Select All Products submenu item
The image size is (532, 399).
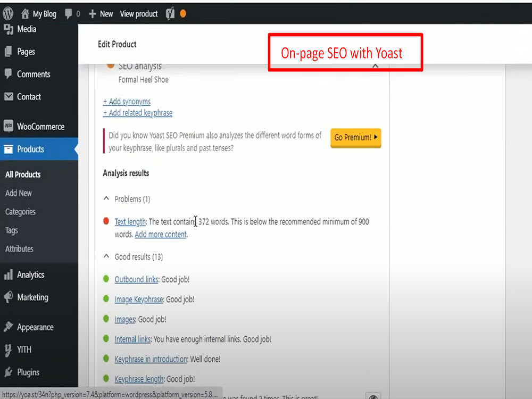23,174
